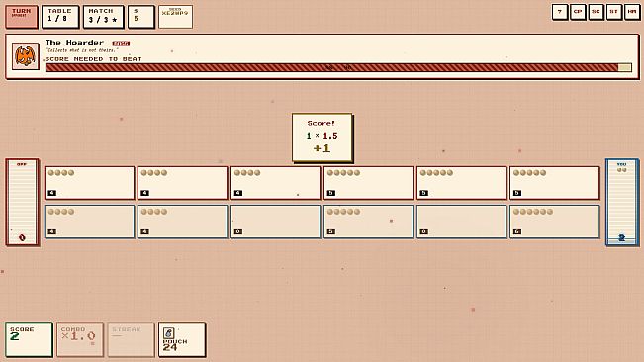Select The Hoarder boss name

74,43
